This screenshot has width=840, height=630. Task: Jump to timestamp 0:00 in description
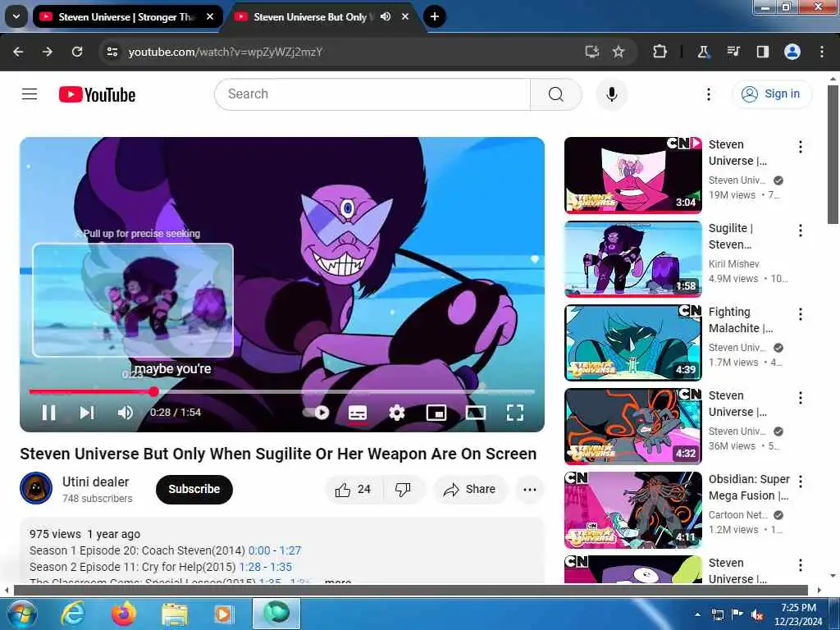coord(259,550)
